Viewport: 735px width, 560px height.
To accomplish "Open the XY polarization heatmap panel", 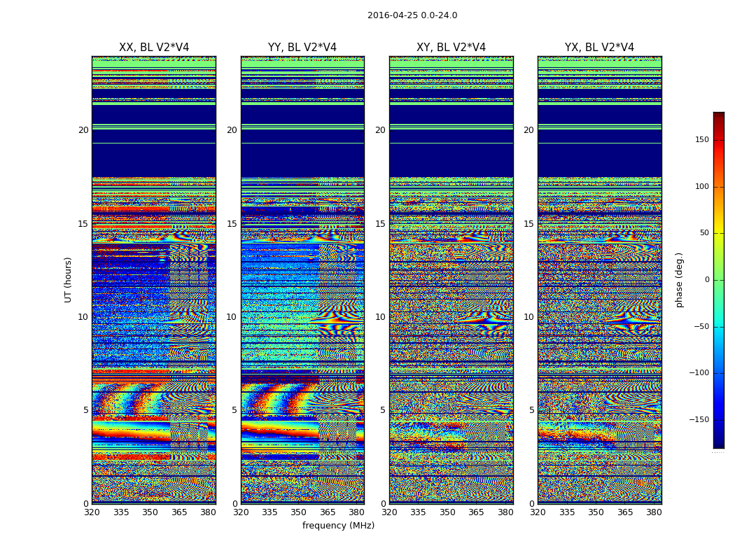I will pyautogui.click(x=451, y=280).
